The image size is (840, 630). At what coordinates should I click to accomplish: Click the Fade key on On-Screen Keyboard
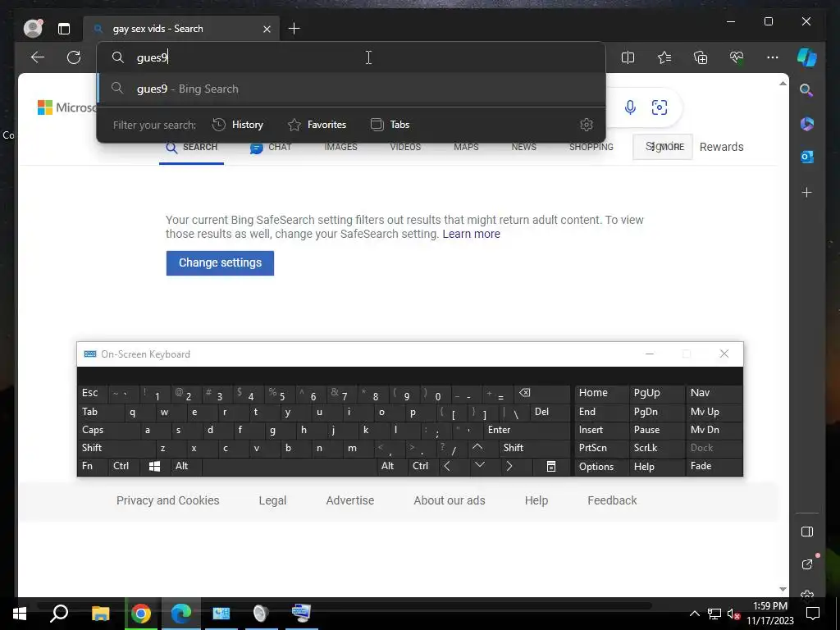714,466
